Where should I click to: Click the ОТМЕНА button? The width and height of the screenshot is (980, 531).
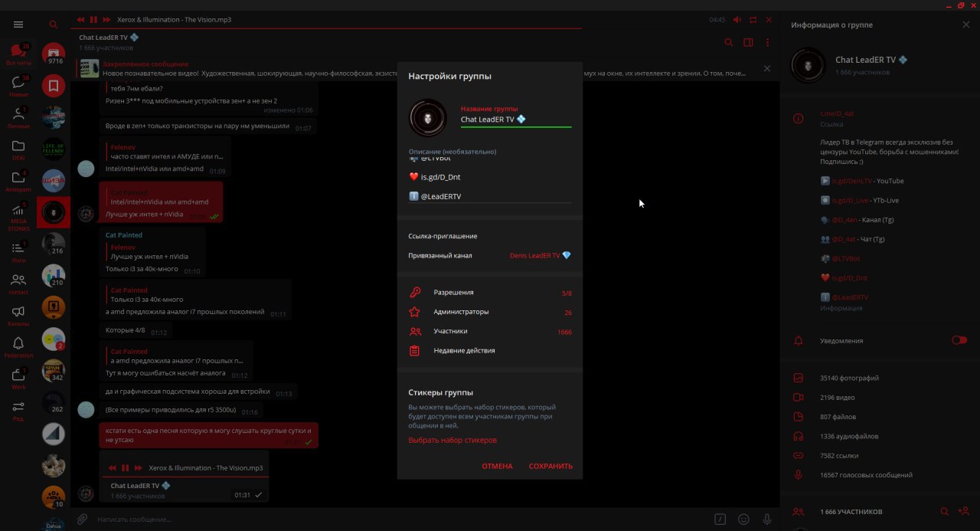coord(497,466)
